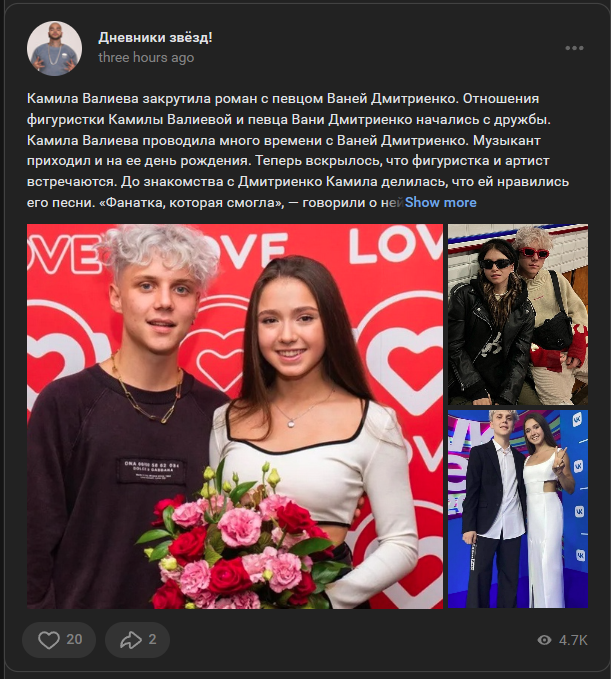
Task: Click the "three hours ago" timestamp
Action: click(x=146, y=57)
